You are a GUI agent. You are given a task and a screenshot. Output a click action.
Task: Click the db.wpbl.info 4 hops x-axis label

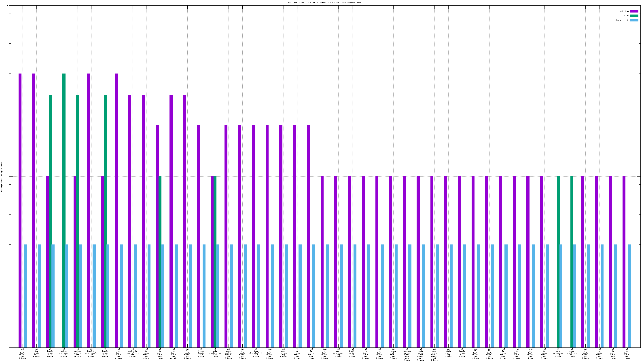click(36, 353)
